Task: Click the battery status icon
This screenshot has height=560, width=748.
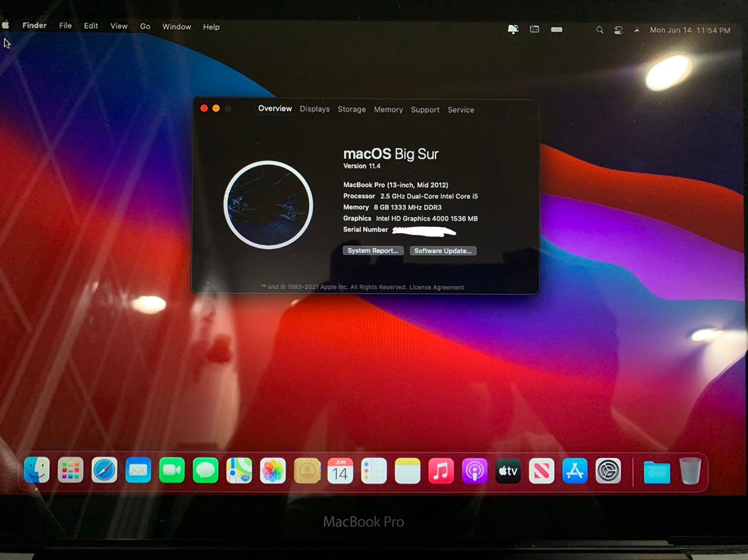Action: pos(556,29)
